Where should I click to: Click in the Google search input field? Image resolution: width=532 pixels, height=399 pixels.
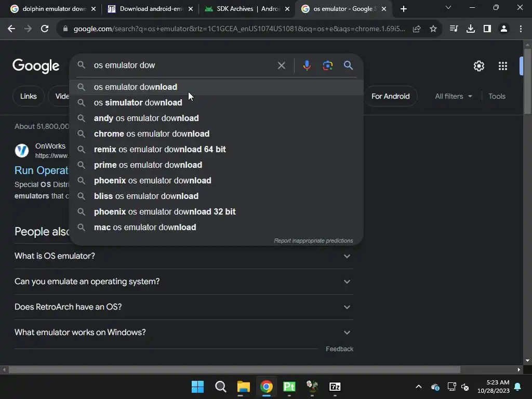(x=183, y=65)
